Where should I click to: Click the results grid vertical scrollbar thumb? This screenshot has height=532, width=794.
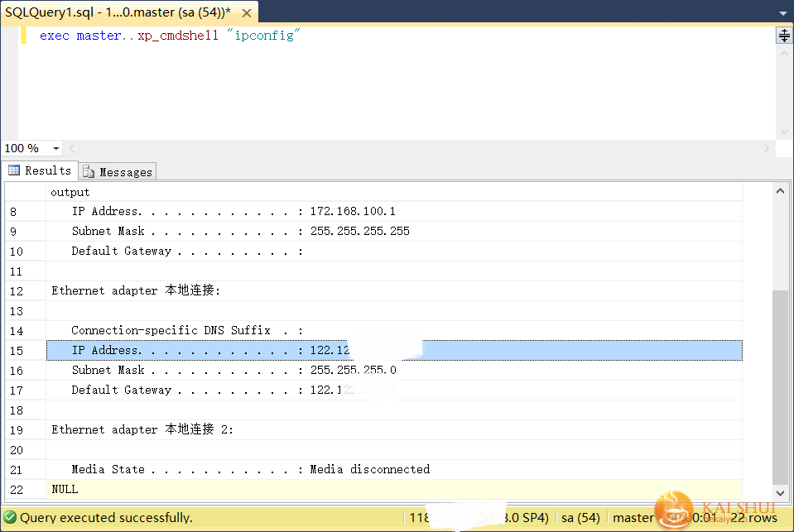coord(780,387)
